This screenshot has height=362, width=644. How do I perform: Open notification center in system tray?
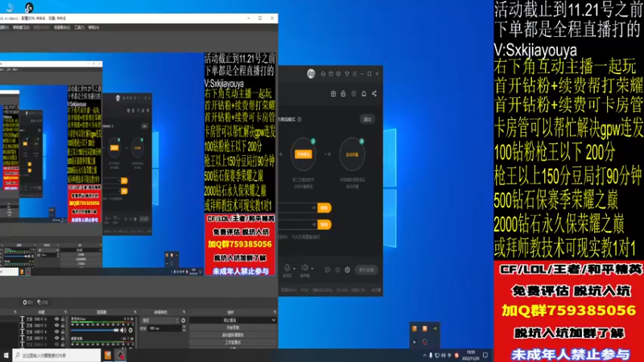click(x=485, y=355)
